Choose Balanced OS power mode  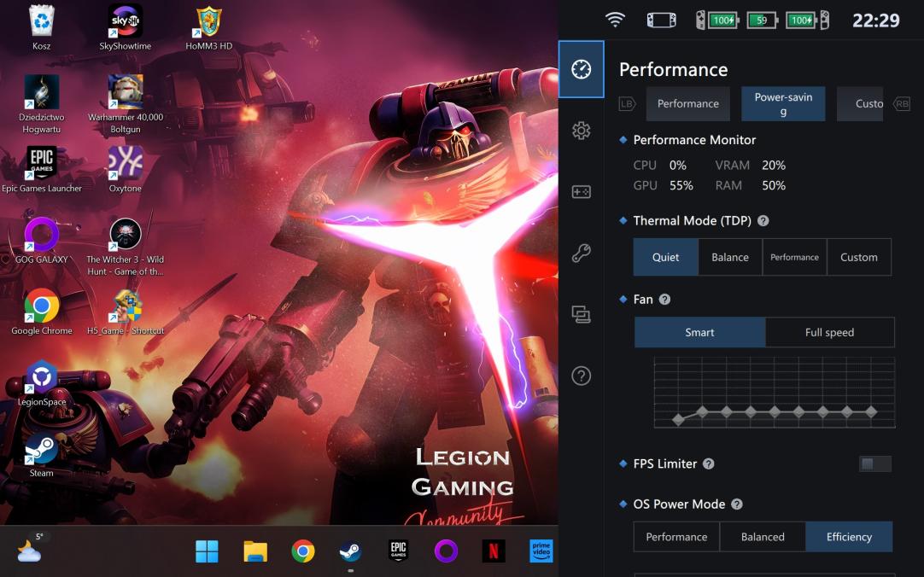pos(763,537)
